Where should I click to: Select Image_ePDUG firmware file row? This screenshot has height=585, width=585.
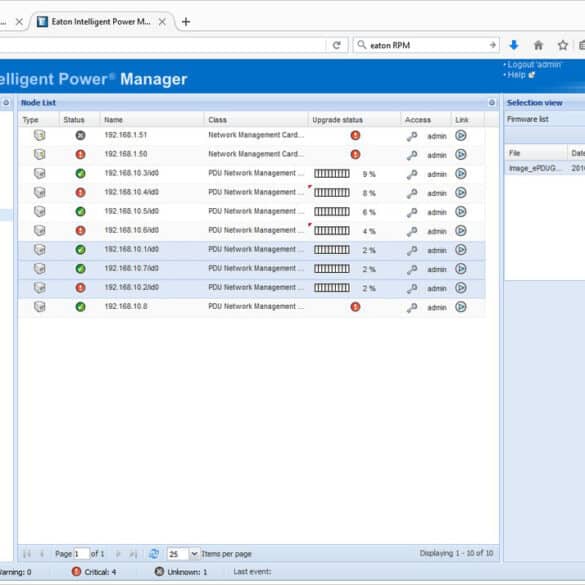545,168
